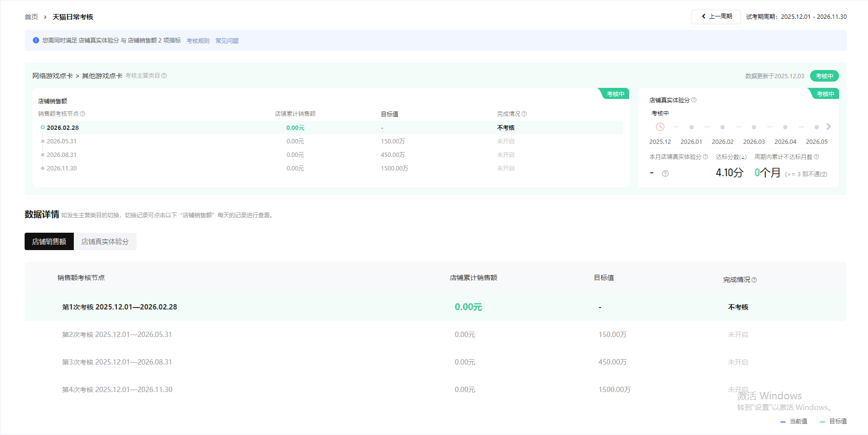Click help icon beside top 完成情况 column header
The height and width of the screenshot is (435, 868).
coord(524,114)
